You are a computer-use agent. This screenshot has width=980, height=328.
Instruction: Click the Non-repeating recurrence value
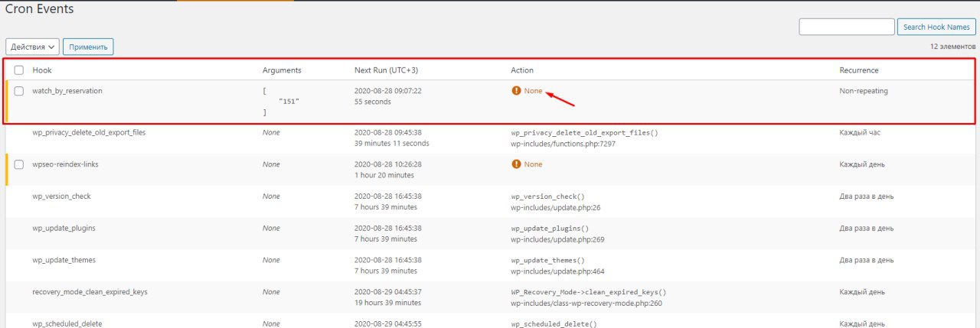click(x=864, y=91)
